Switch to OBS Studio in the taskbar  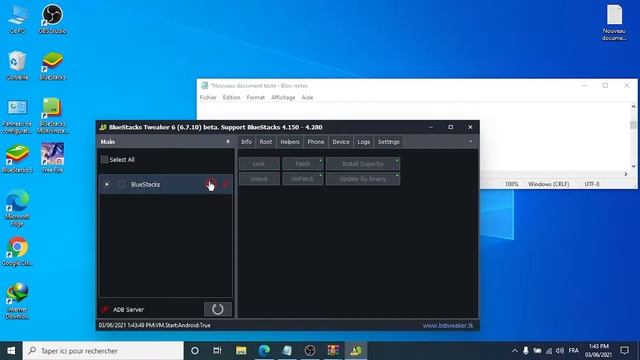(310, 351)
